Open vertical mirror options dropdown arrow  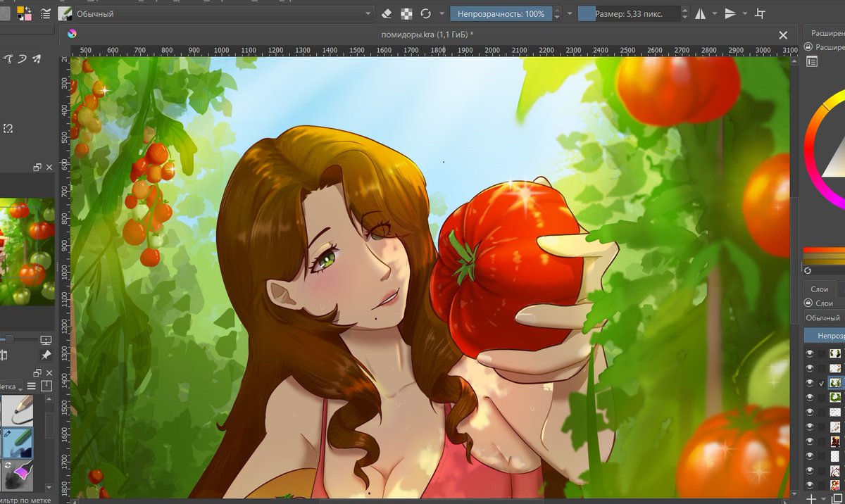point(745,13)
